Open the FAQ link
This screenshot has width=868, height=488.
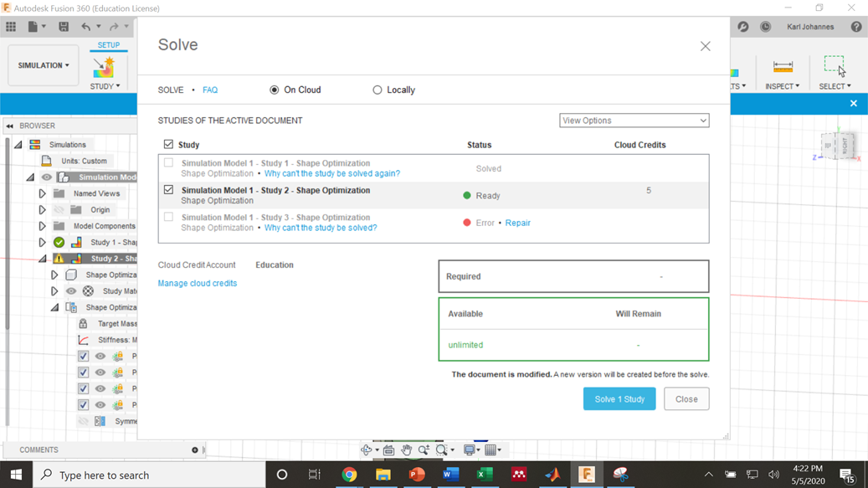click(210, 90)
